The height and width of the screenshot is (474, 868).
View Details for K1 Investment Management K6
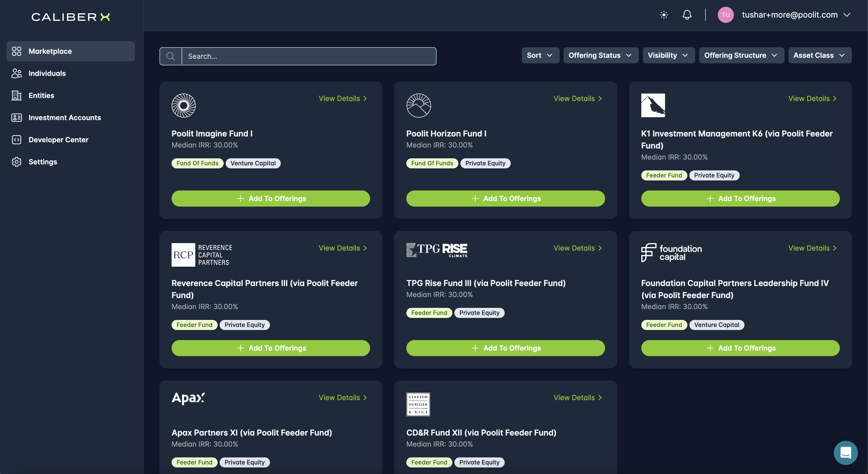(812, 99)
